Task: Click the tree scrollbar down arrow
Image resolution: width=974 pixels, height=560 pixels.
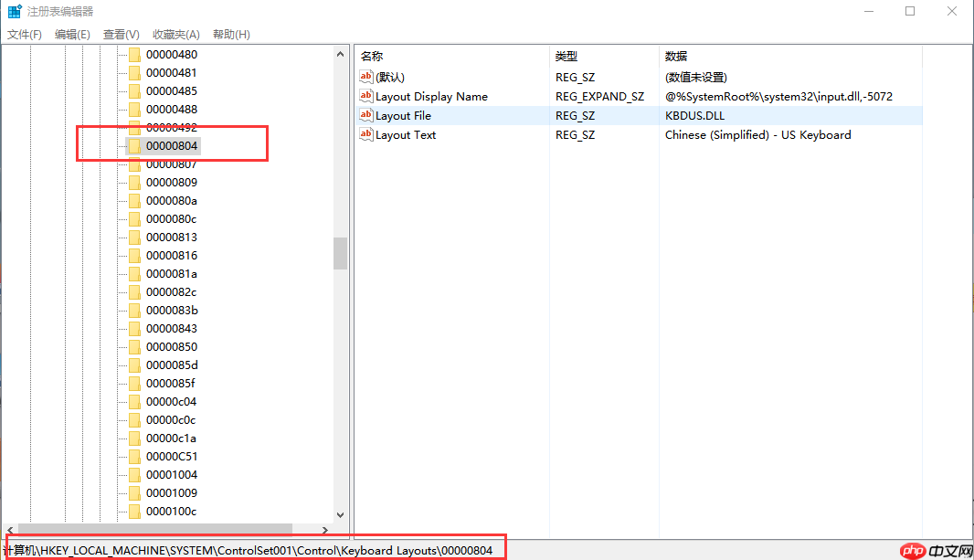Action: pos(341,513)
